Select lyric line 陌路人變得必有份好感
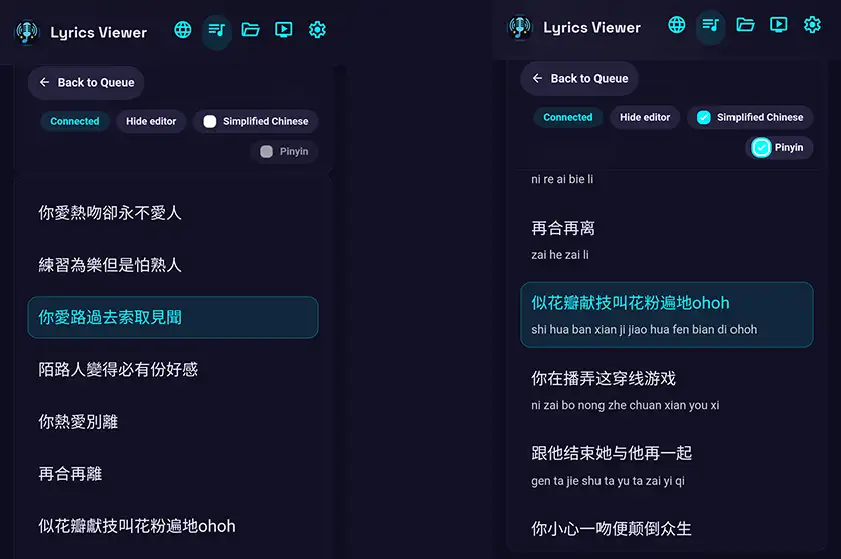The width and height of the screenshot is (841, 559). click(x=118, y=369)
